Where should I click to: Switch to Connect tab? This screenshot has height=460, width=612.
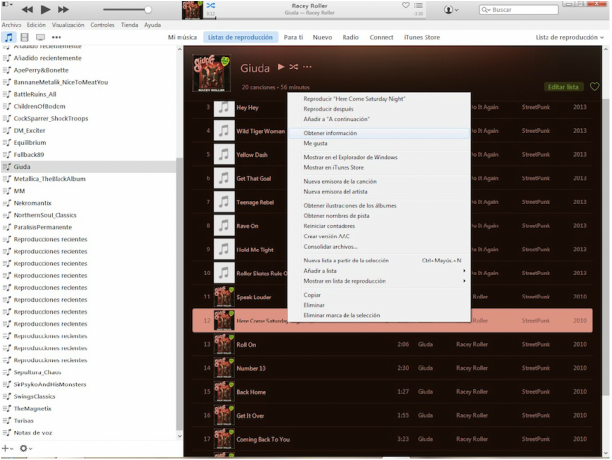(x=381, y=37)
